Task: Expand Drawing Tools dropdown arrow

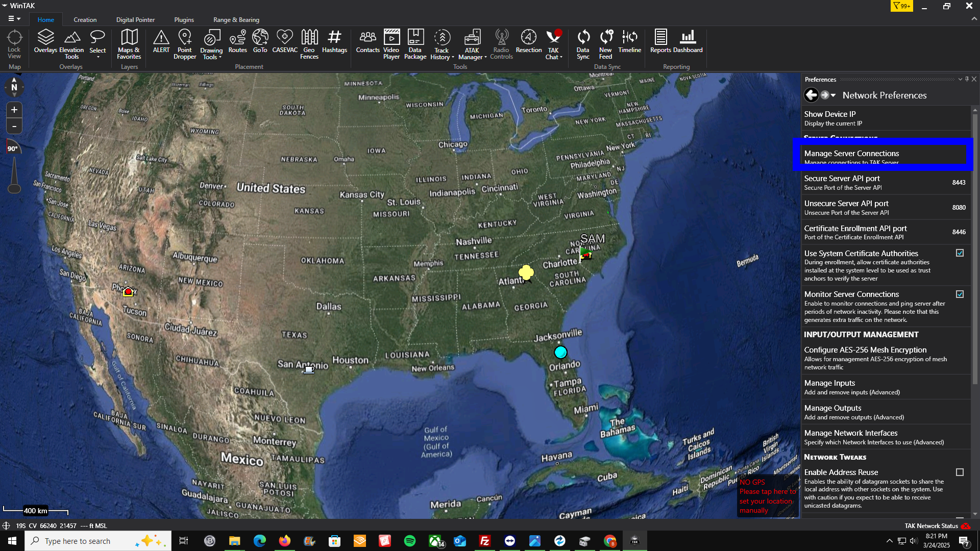Action: 220,57
